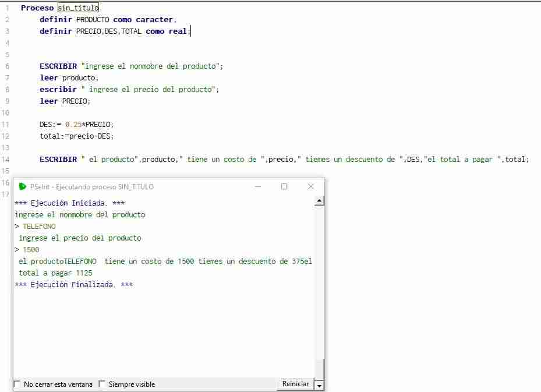Click the 'Proceso' keyword in line 1
Viewport: 541px width, 392px height.
pyautogui.click(x=37, y=8)
